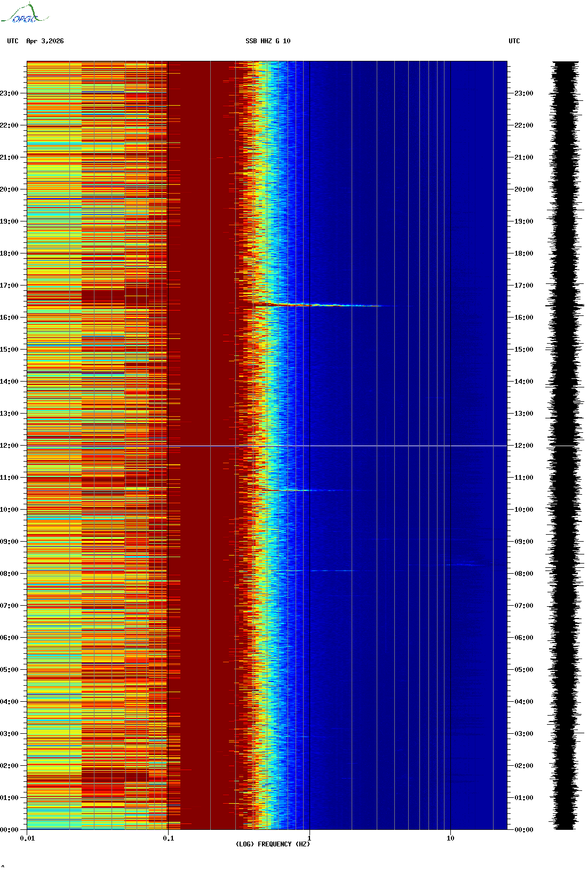Viewport: 588px width, 872px height.
Task: Click the 12:00 label on left time axis
Action: (x=9, y=446)
